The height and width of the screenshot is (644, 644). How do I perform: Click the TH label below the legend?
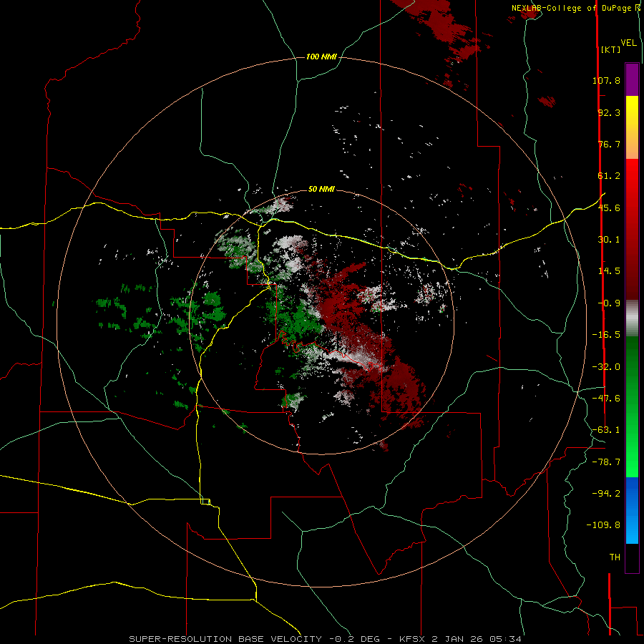[x=615, y=557]
